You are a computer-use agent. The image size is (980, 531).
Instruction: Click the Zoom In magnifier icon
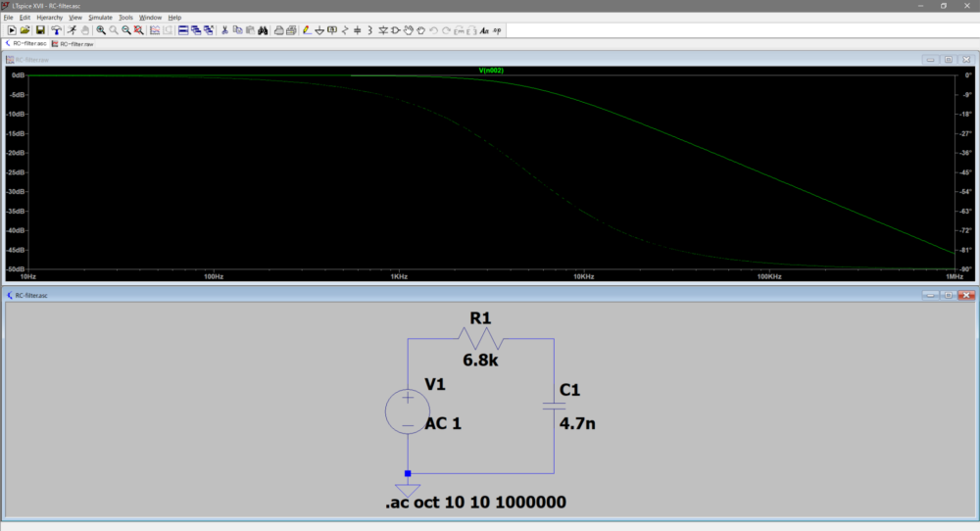tap(101, 30)
